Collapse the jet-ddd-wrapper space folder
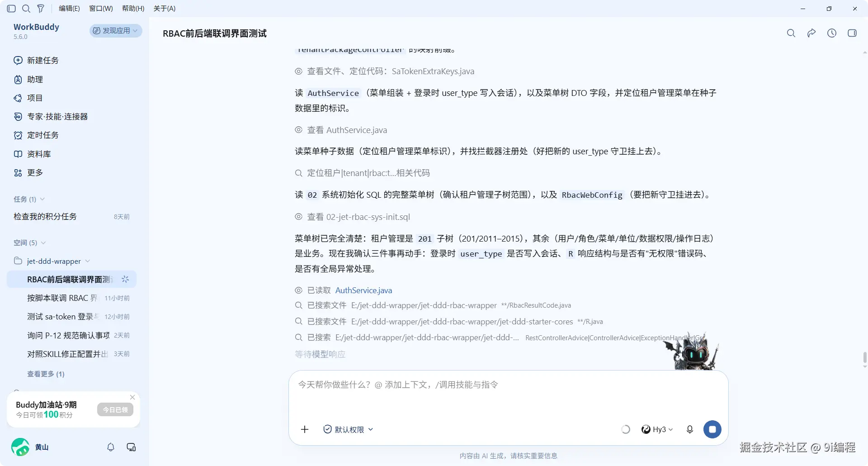 click(52, 262)
